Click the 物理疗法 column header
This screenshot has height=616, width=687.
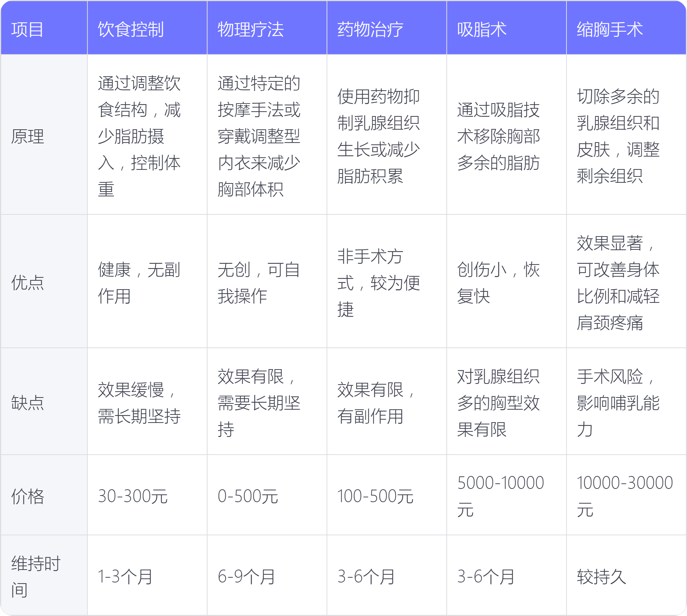251,29
